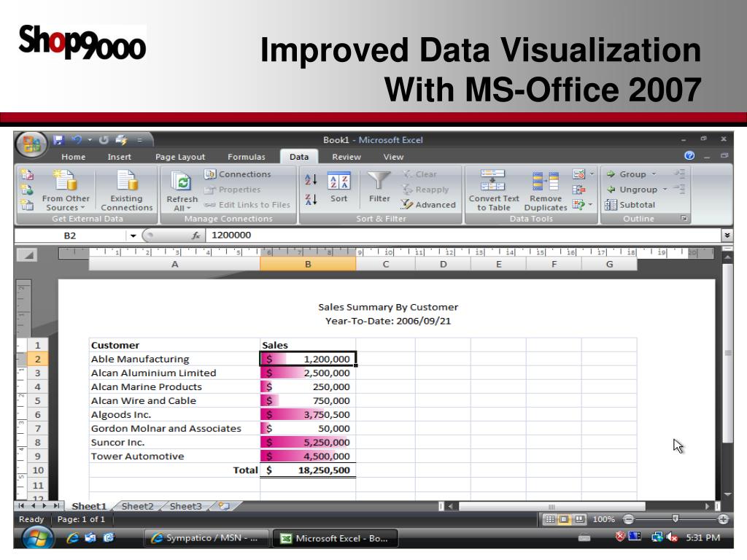Switch to the Sheet3 tab
747x560 pixels.
pyautogui.click(x=186, y=506)
